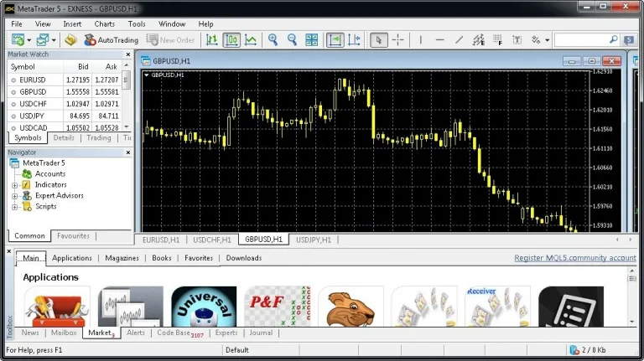The height and width of the screenshot is (361, 644).
Task: Toggle AutoTrading button
Action: tap(112, 40)
